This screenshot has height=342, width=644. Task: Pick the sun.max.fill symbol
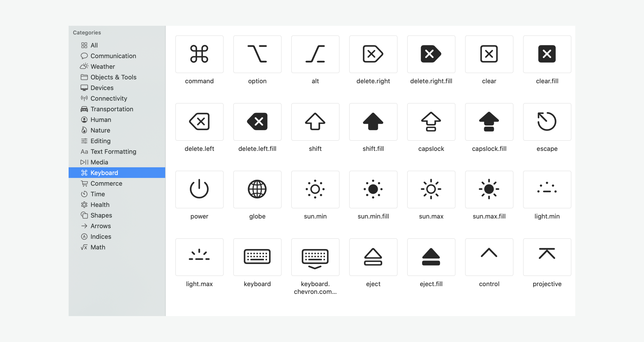point(489,189)
